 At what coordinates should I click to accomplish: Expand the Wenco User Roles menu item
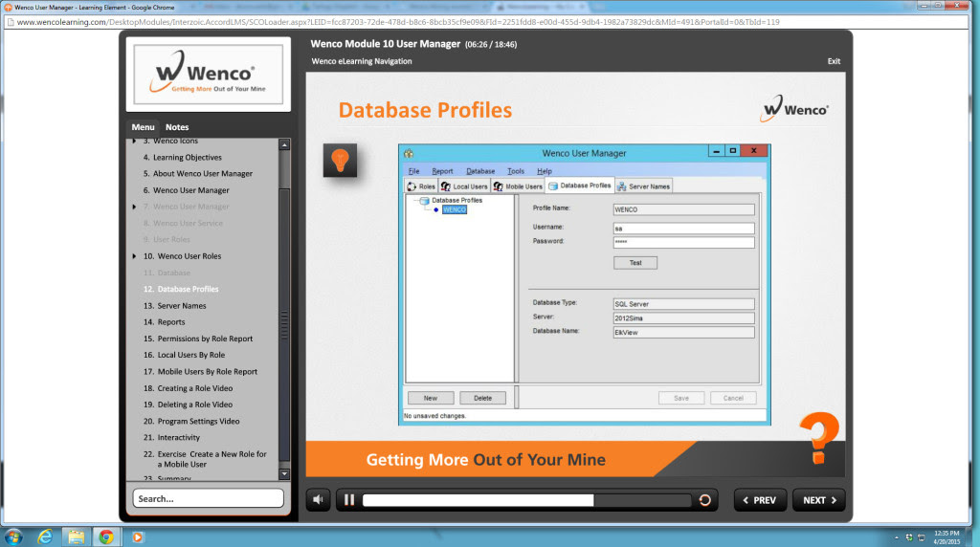(x=135, y=256)
